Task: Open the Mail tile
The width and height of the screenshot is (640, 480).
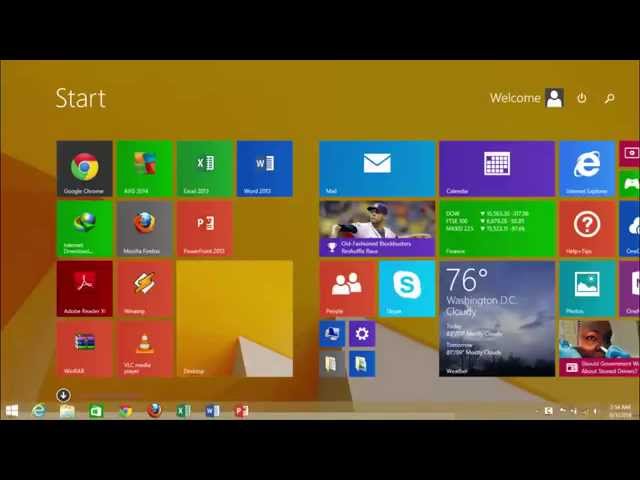Action: point(377,169)
